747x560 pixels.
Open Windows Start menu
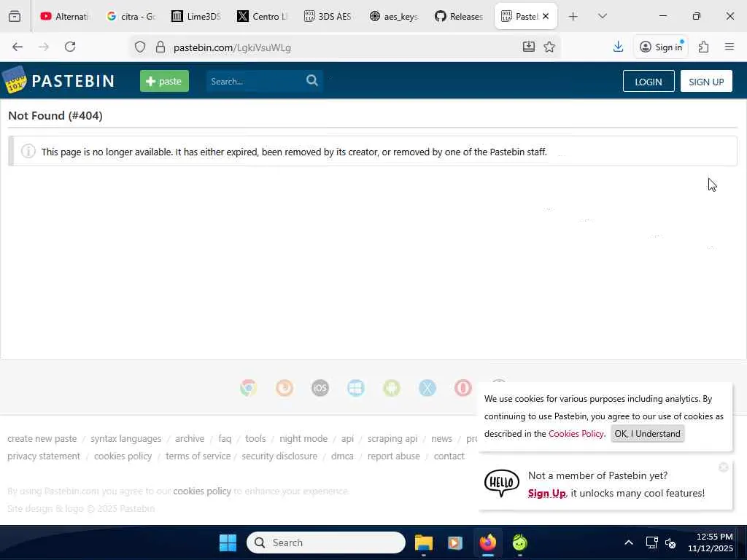click(x=228, y=542)
